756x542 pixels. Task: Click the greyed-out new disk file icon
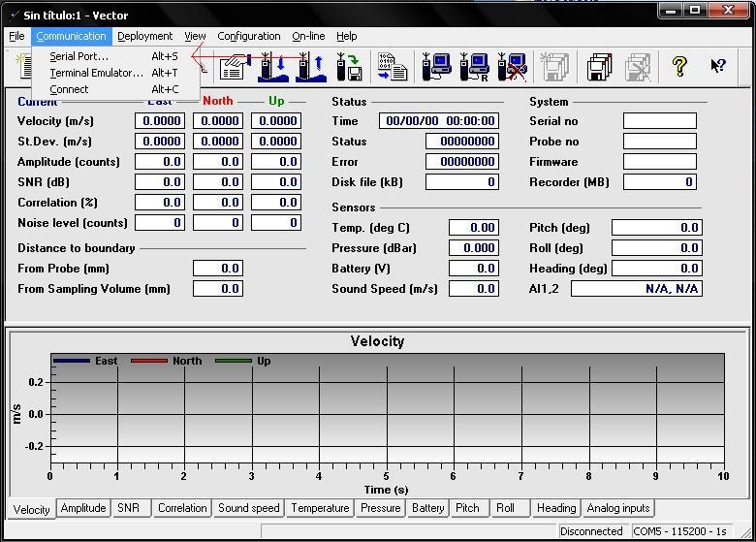point(555,67)
